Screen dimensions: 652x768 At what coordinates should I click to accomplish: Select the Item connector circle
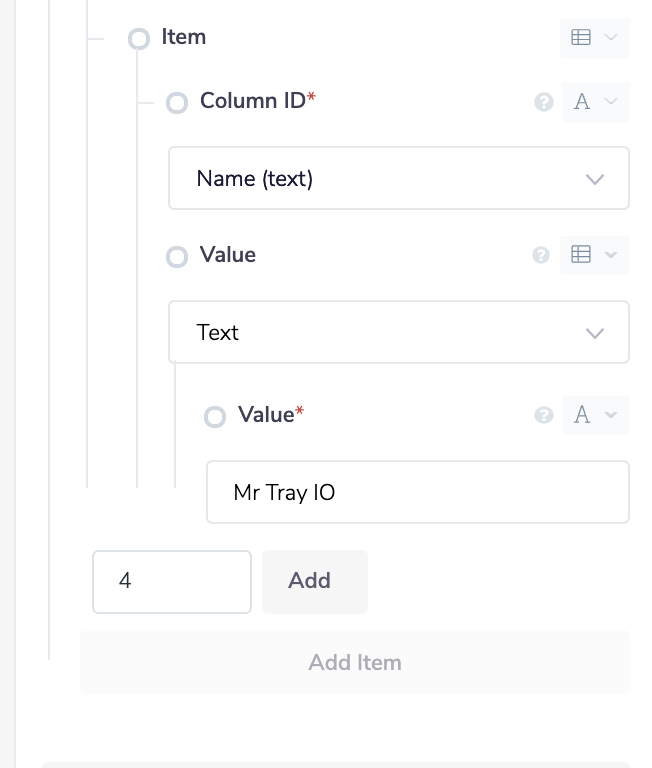(138, 39)
